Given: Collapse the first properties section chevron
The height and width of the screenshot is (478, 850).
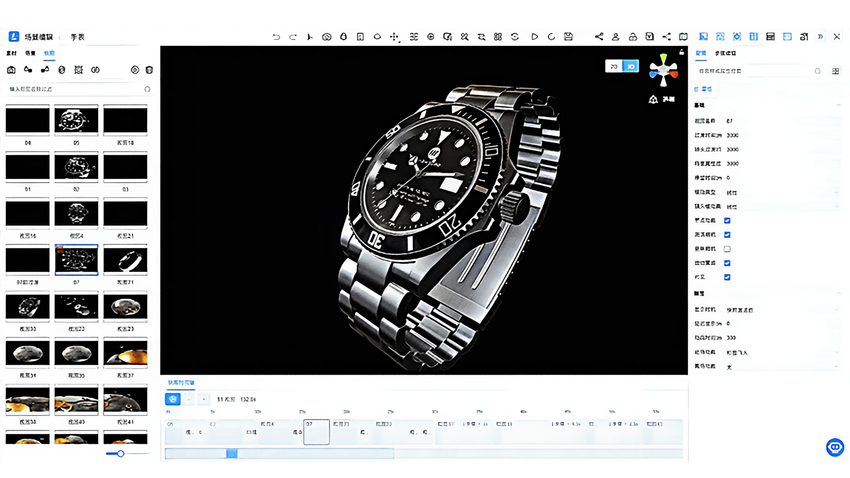Looking at the screenshot, I should (x=839, y=105).
